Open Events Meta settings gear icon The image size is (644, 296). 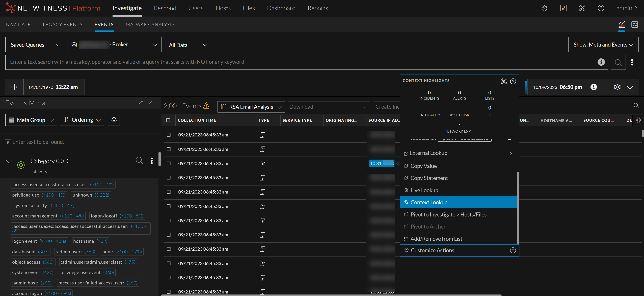point(114,120)
